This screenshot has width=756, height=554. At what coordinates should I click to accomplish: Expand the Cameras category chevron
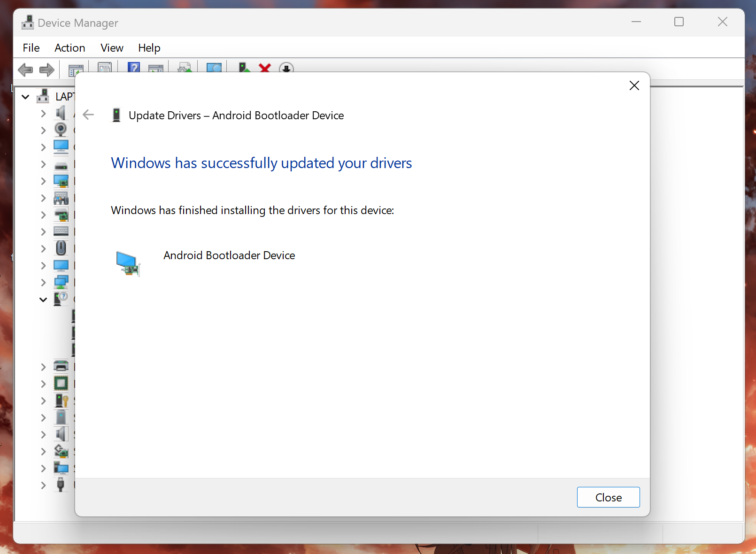43,131
